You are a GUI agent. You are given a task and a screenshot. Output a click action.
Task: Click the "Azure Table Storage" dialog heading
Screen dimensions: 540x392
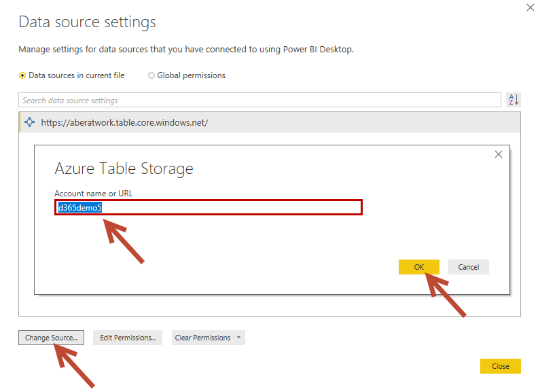point(124,168)
